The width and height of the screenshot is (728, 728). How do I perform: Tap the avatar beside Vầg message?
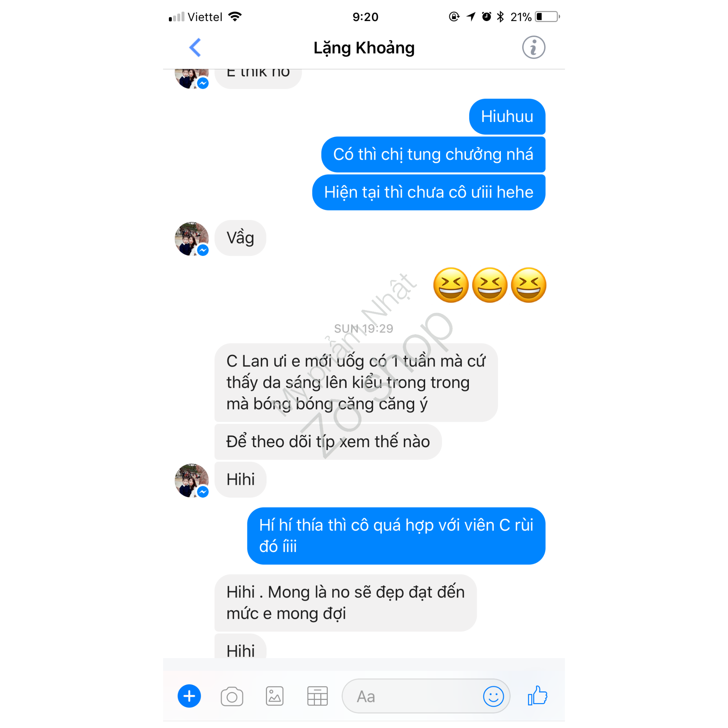point(192,239)
